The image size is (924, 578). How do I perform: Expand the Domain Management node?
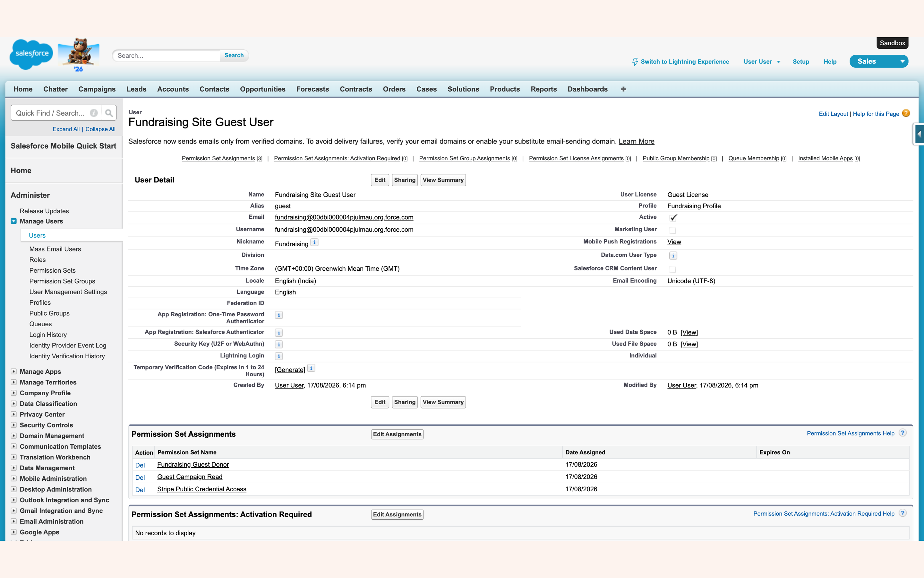[14, 435]
